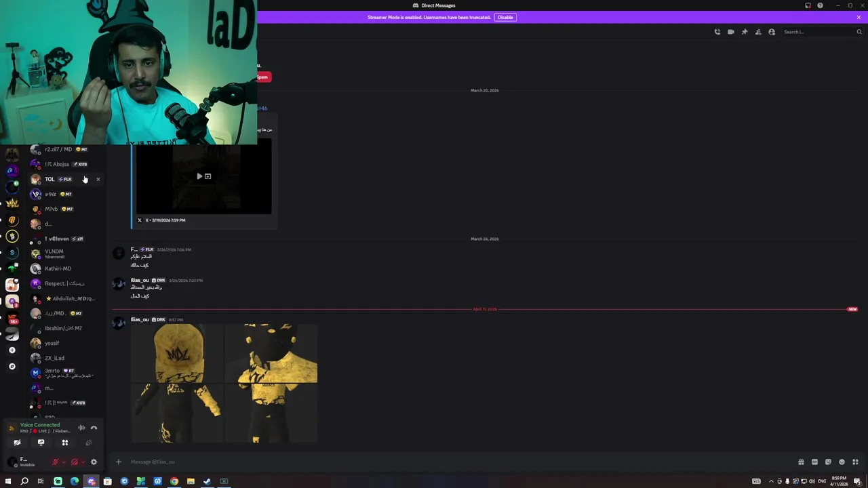Toggle noise suppression in voice panel

point(81,428)
